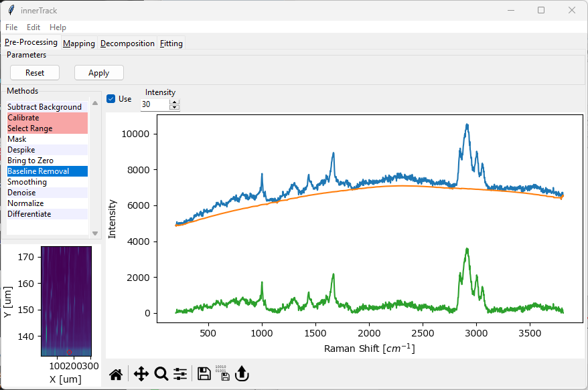Uncheck the Use checkbox

pos(111,99)
